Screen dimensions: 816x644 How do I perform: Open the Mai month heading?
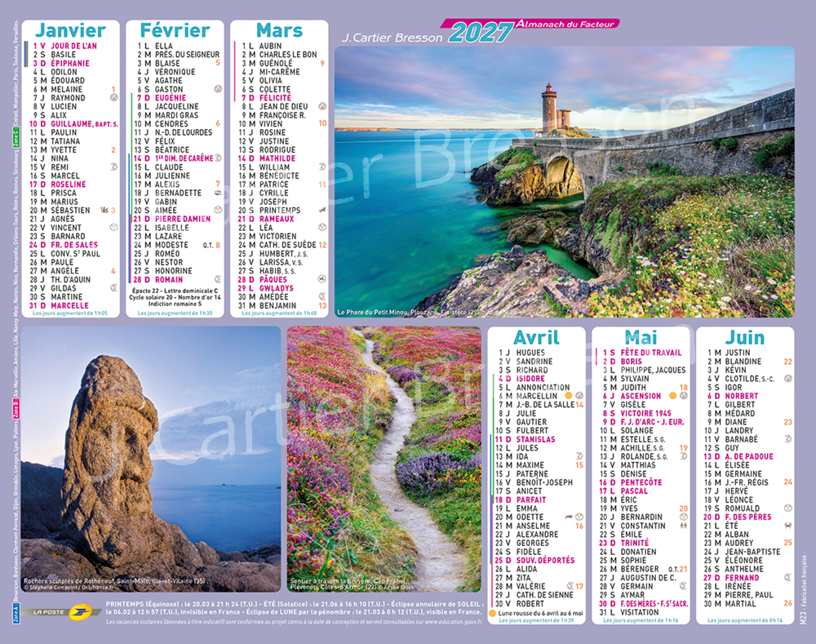[x=641, y=337]
